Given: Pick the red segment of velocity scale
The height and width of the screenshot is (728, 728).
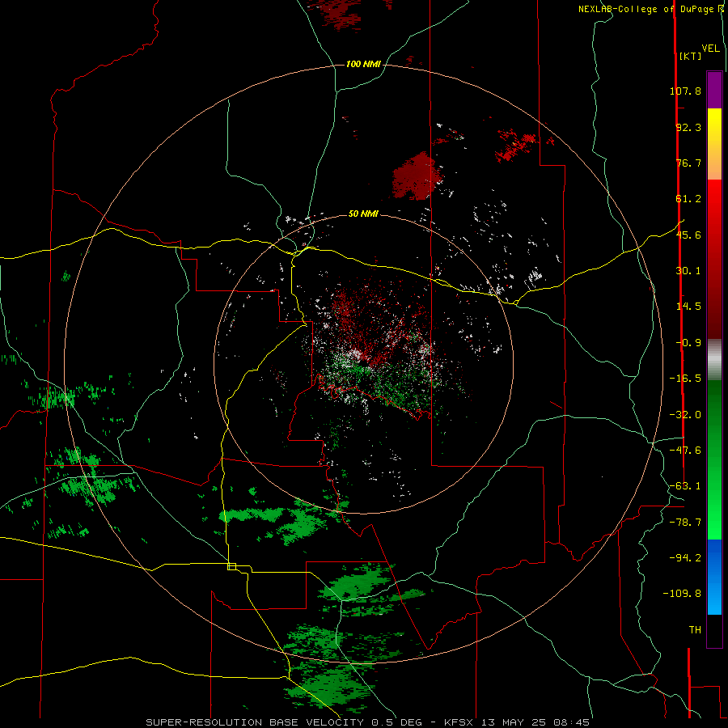Looking at the screenshot, I should click(714, 259).
